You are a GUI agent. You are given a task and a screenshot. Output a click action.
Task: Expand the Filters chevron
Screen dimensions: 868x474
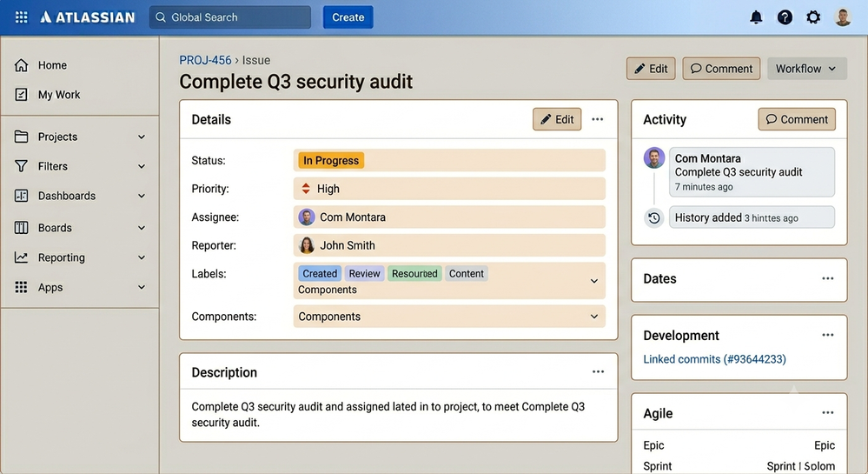(x=142, y=166)
